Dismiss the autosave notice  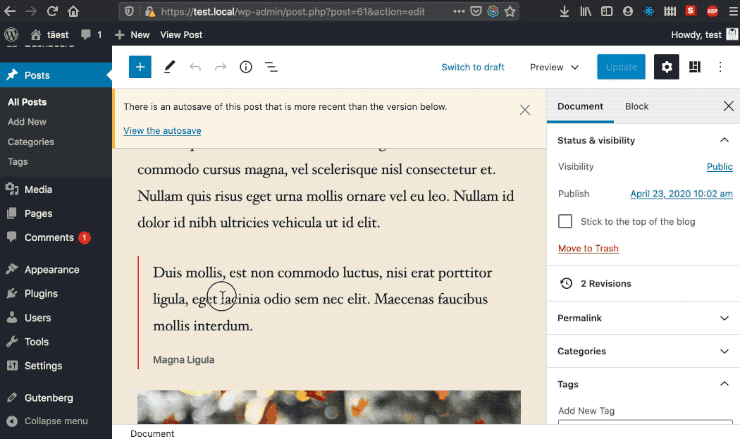[525, 110]
